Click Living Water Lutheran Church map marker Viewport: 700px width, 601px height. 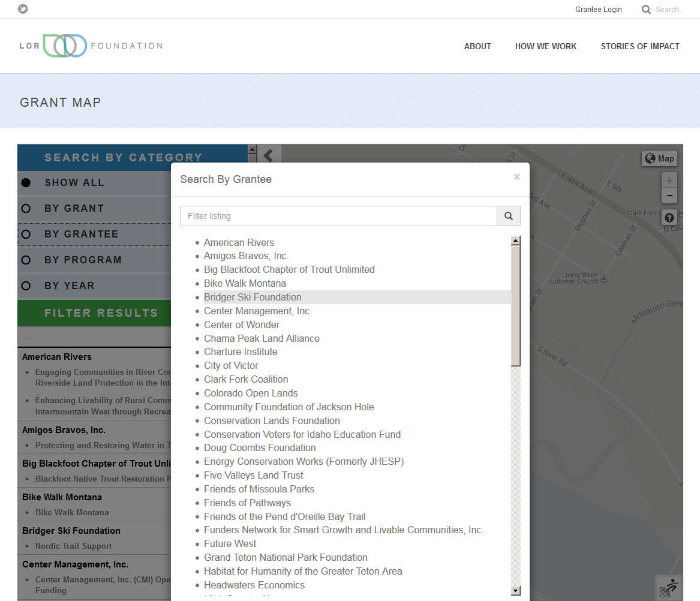[x=603, y=278]
